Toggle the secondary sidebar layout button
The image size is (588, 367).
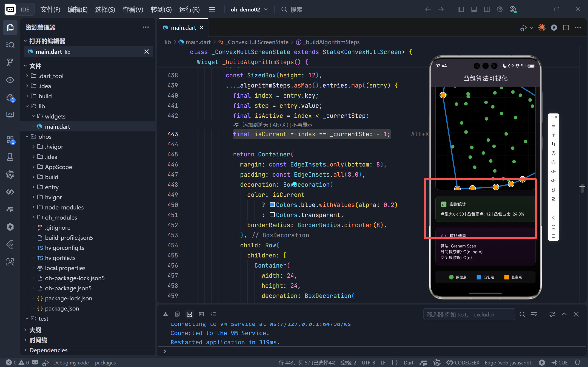[x=487, y=9]
